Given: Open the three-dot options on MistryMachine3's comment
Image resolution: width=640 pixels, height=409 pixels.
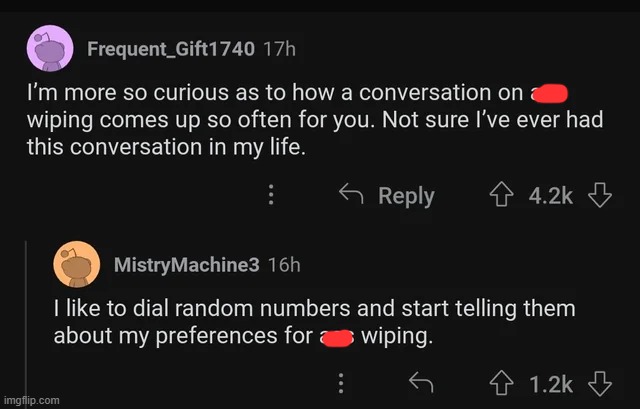Looking at the screenshot, I should point(341,384).
